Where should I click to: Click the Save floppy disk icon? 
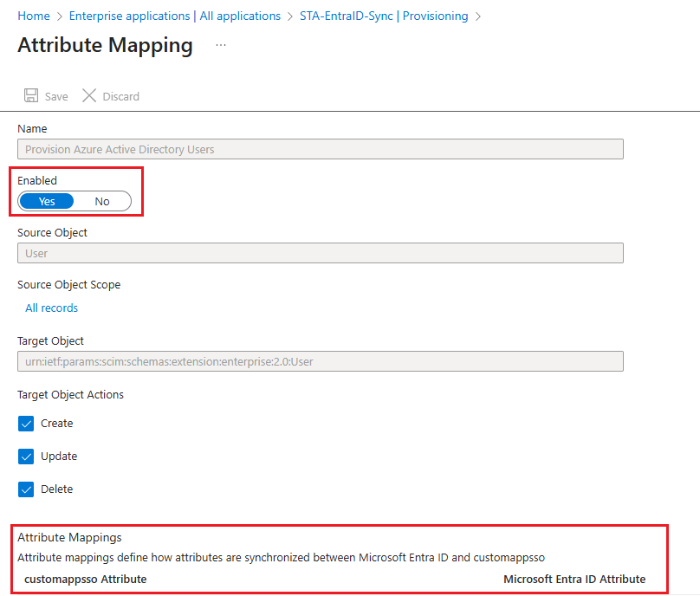31,96
